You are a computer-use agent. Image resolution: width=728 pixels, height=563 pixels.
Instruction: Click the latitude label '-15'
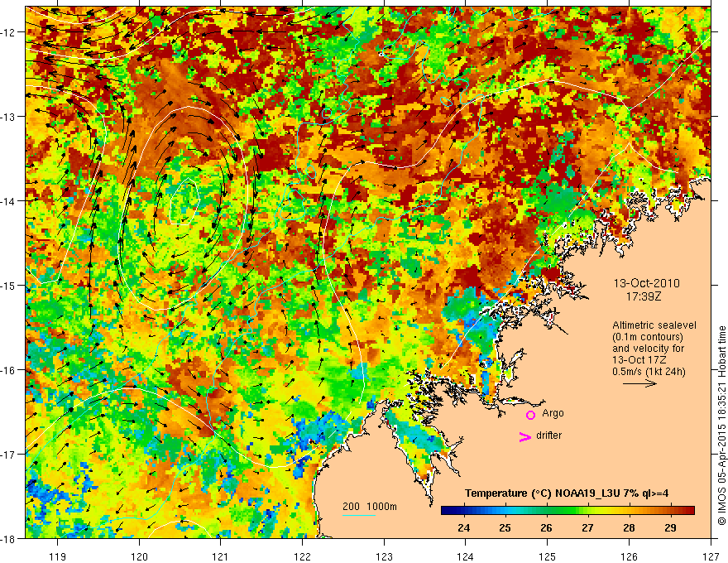[8, 286]
